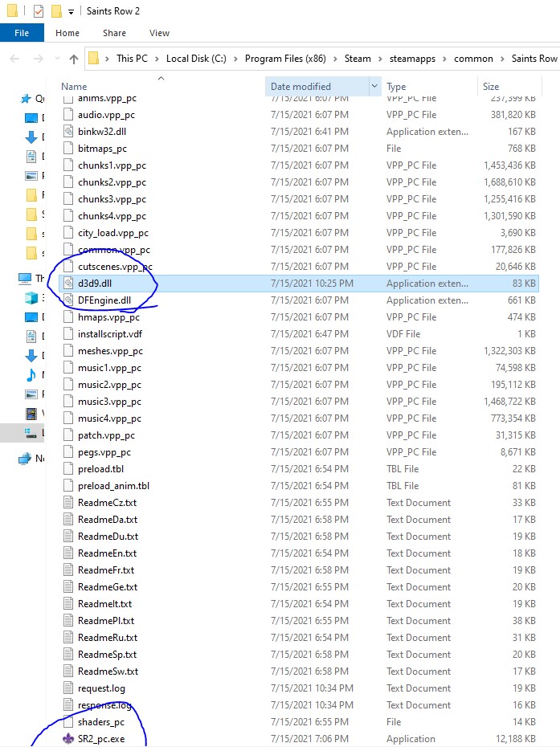560x747 pixels.
Task: Select the request.log file icon
Action: click(68, 688)
